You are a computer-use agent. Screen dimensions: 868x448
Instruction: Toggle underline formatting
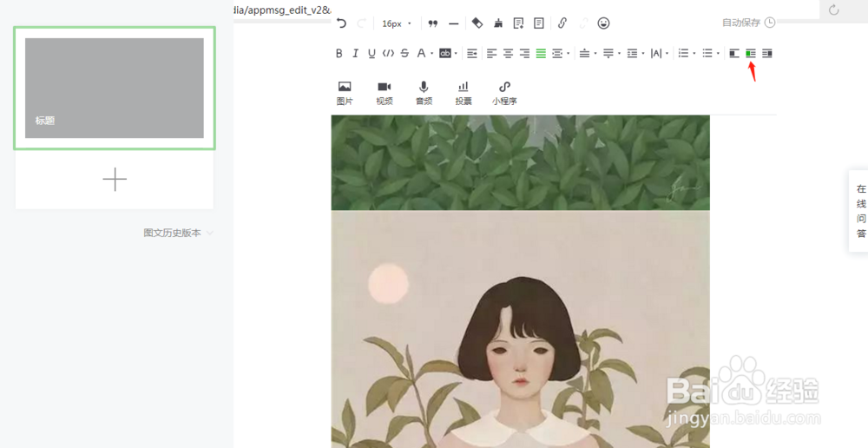coord(372,53)
